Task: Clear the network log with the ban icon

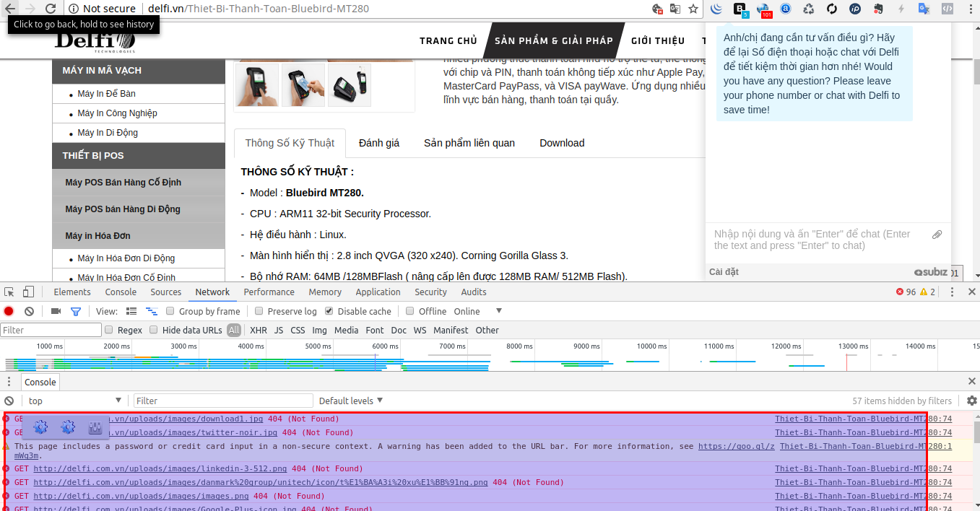Action: click(29, 311)
